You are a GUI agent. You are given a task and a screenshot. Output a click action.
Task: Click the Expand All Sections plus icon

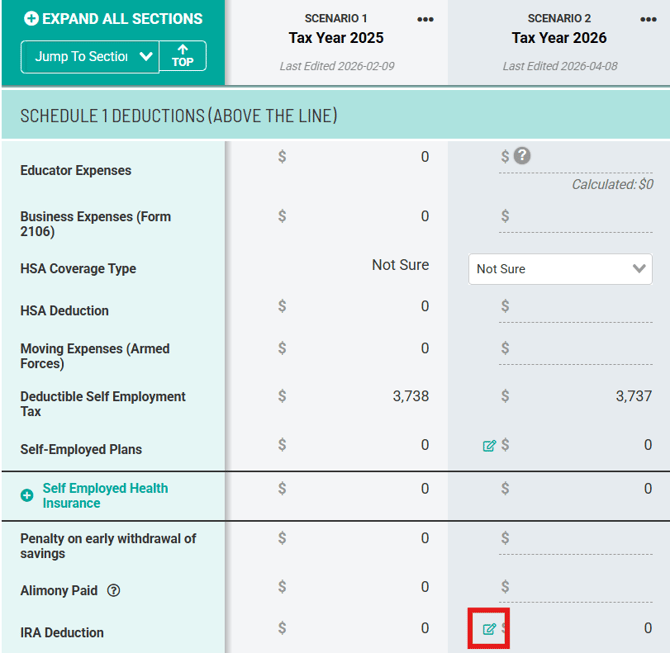pyautogui.click(x=31, y=19)
